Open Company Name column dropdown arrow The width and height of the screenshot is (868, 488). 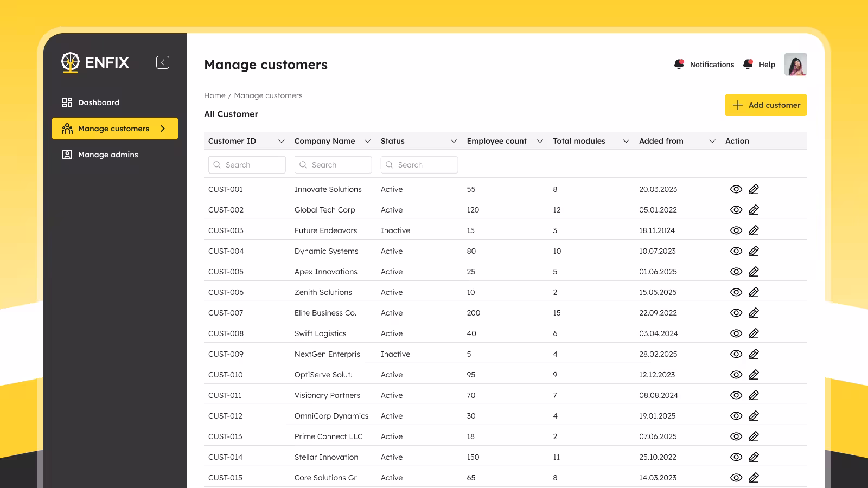click(368, 141)
